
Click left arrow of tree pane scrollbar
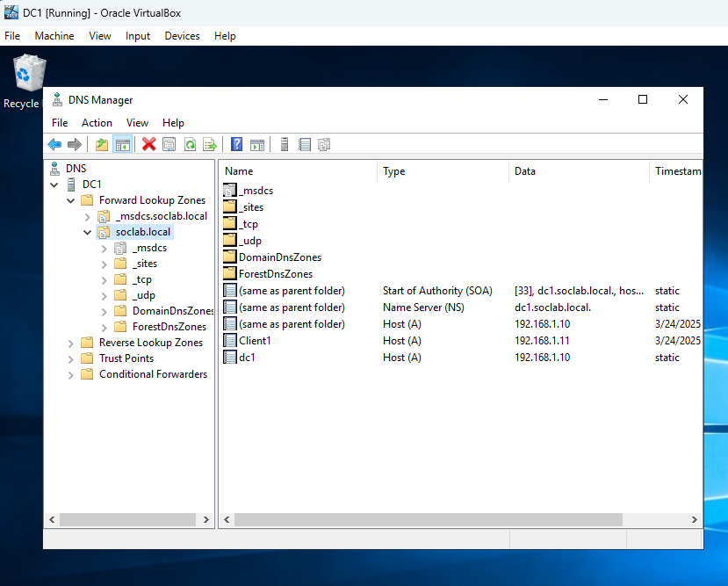pos(52,519)
